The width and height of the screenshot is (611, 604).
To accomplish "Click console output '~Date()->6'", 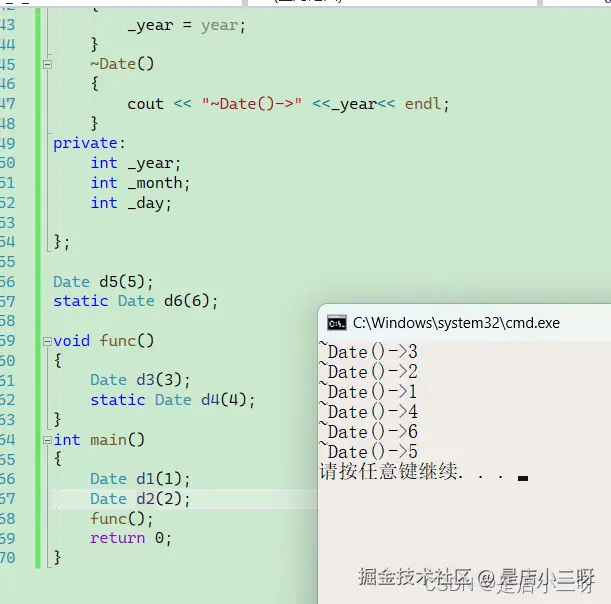I will click(369, 431).
